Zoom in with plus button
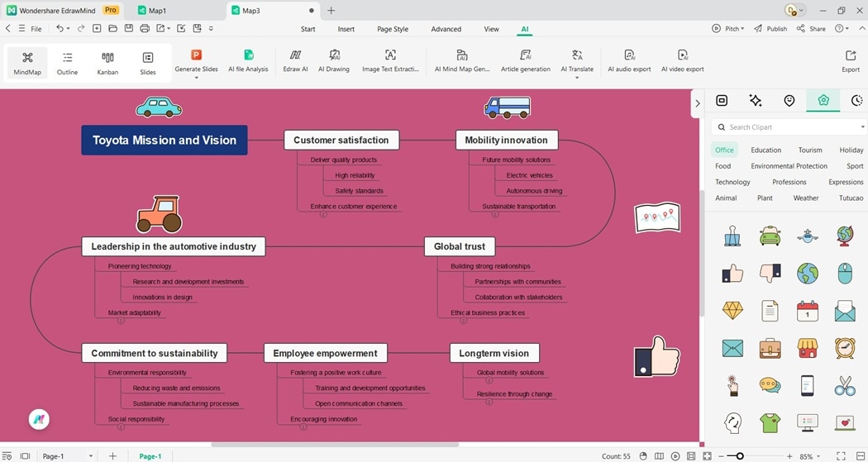The width and height of the screenshot is (868, 462). 789,456
